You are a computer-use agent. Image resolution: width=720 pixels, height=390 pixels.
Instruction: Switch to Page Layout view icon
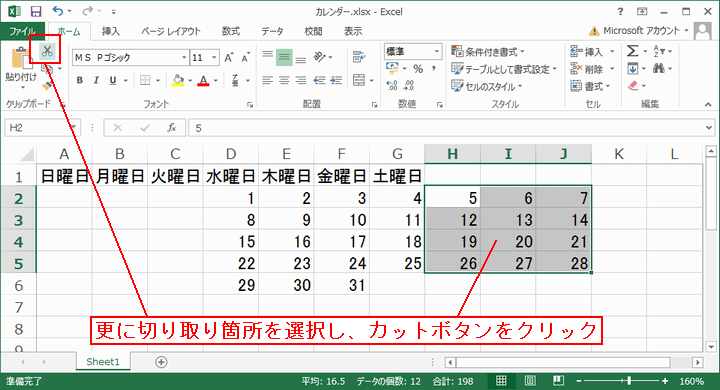coord(530,381)
